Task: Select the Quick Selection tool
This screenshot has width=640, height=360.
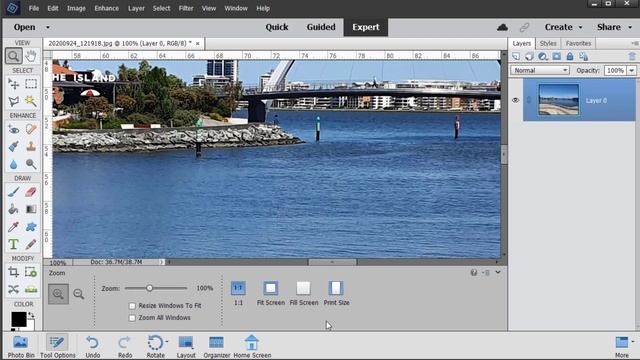Action: pyautogui.click(x=31, y=101)
